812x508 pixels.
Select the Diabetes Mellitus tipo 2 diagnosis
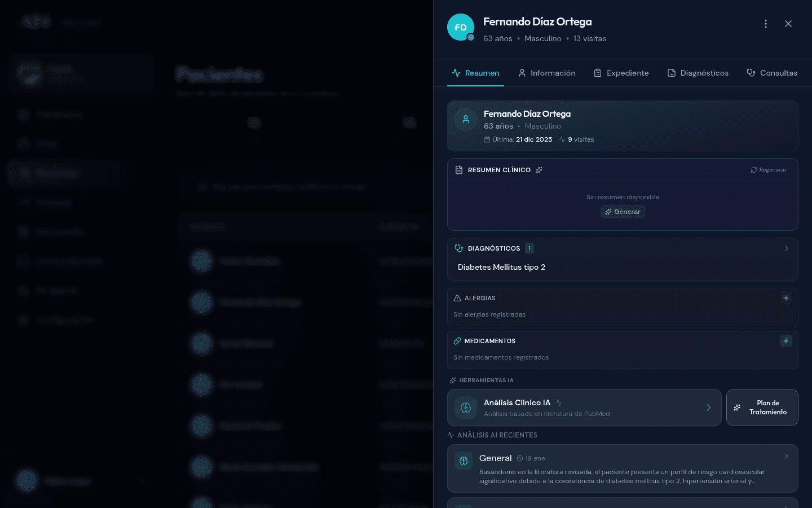point(501,267)
